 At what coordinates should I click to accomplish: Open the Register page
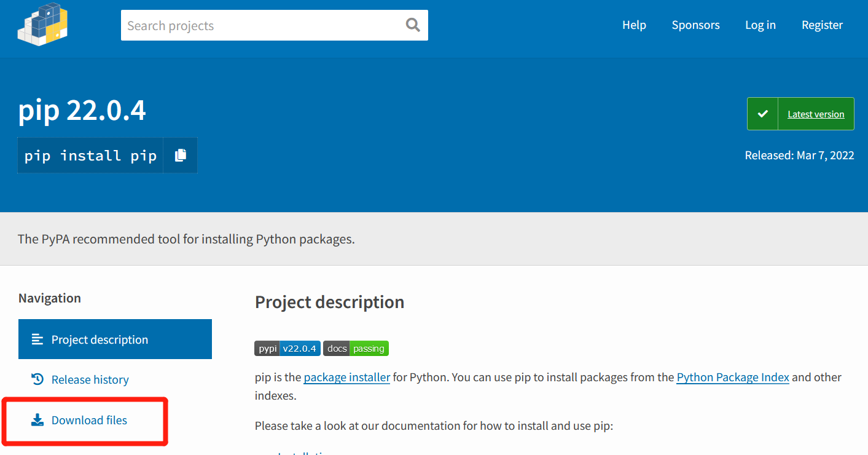822,25
